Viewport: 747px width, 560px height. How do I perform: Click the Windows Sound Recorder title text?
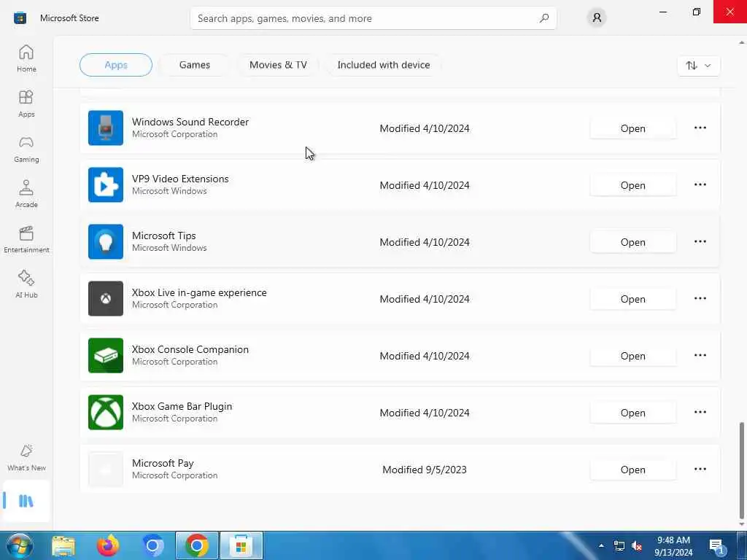(190, 122)
